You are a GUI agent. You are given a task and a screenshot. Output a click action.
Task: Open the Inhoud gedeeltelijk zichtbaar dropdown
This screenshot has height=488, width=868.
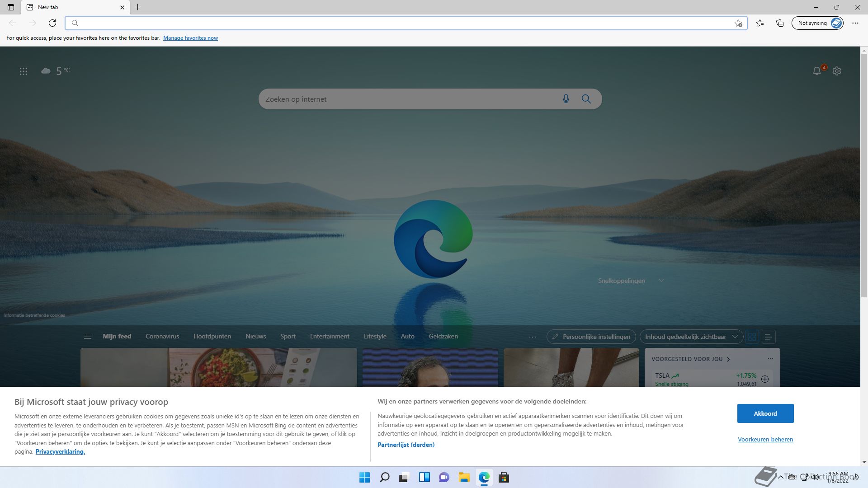pos(691,337)
